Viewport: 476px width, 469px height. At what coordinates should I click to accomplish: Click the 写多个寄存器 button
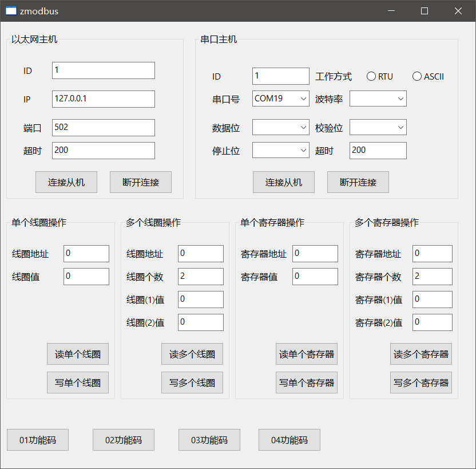pos(421,383)
